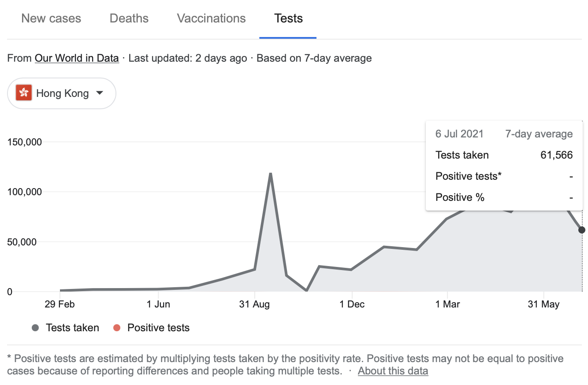588x385 pixels.
Task: Open the New cases tab
Action: click(51, 19)
